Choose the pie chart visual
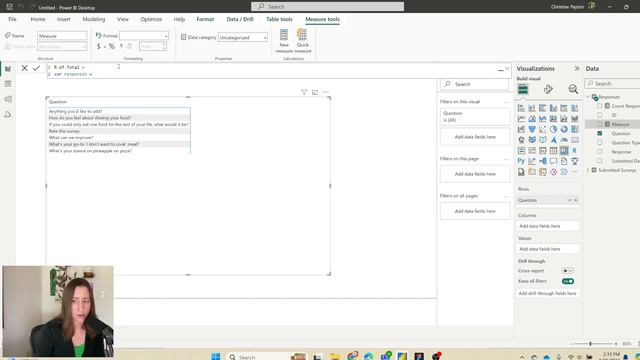The image size is (640, 360). (x=553, y=129)
